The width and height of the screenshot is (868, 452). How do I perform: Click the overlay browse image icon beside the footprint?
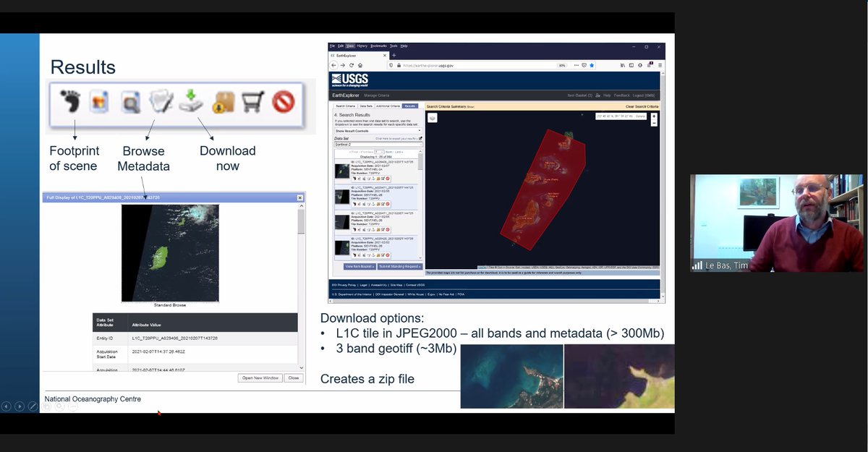[x=99, y=103]
